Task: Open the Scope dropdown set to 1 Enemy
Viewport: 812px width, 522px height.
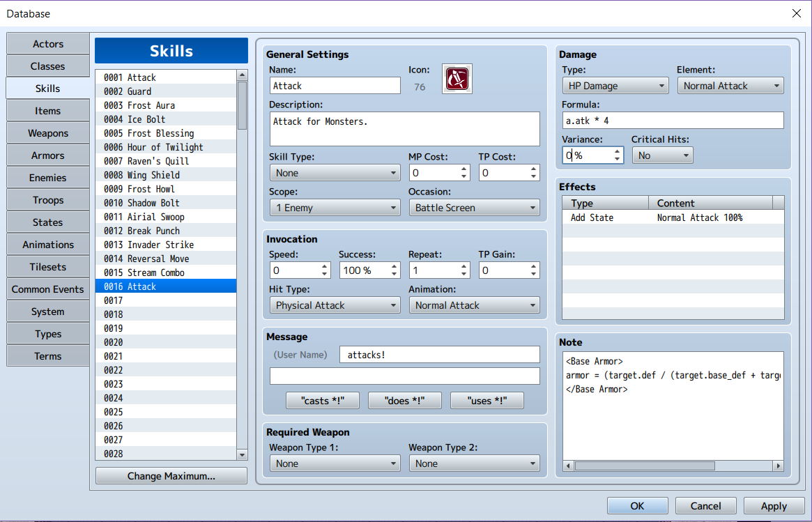Action: pyautogui.click(x=335, y=208)
